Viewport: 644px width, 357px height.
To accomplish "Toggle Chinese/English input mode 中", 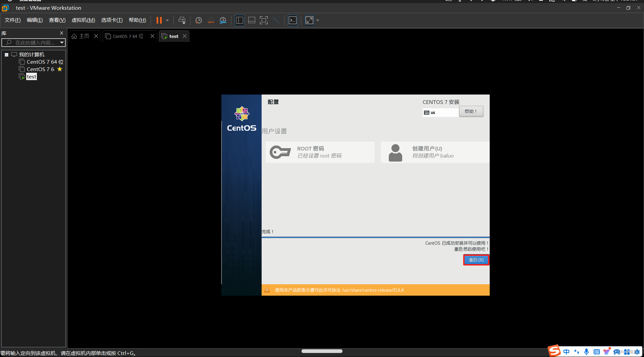I will (x=567, y=352).
